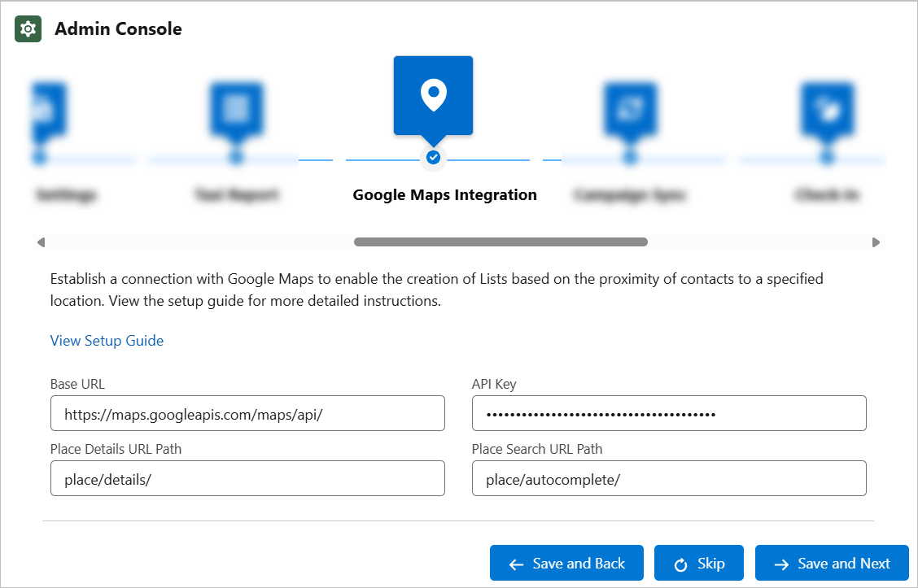The height and width of the screenshot is (588, 918).
Task: Focus the Place Details URL Path field
Action: pyautogui.click(x=247, y=478)
